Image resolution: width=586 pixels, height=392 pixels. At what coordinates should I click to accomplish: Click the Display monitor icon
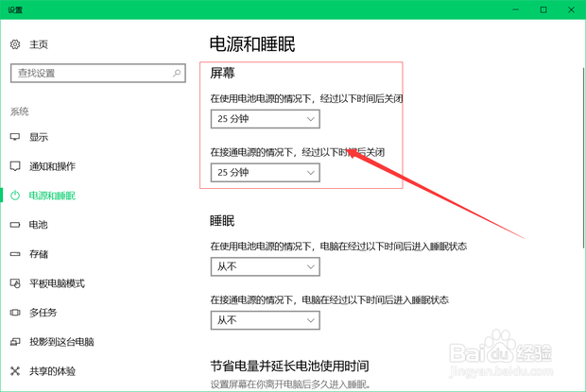[15, 137]
